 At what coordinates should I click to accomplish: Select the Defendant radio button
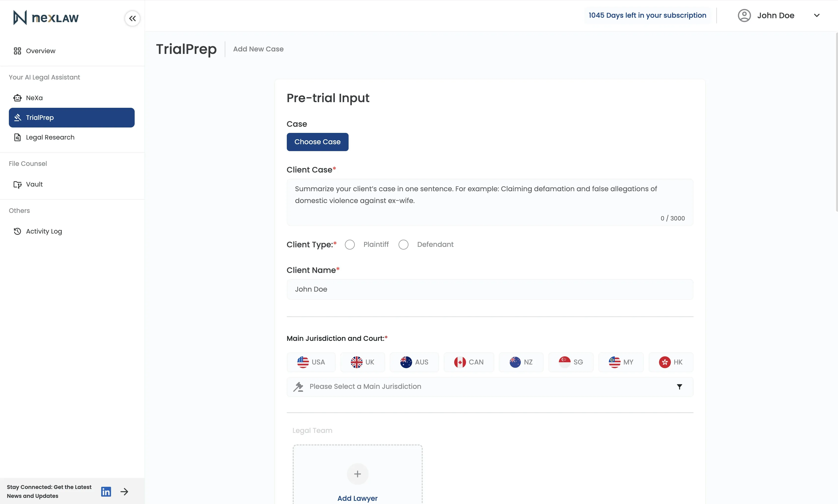pyautogui.click(x=403, y=245)
